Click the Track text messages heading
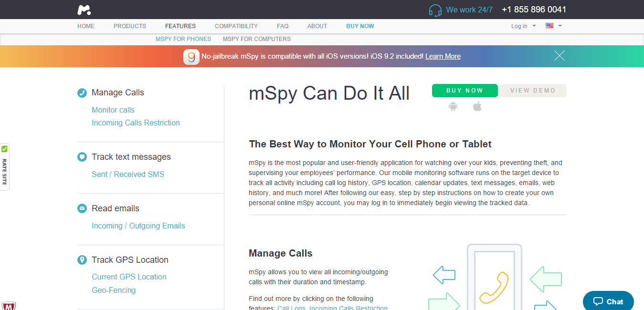This screenshot has width=644, height=310. pos(131,157)
